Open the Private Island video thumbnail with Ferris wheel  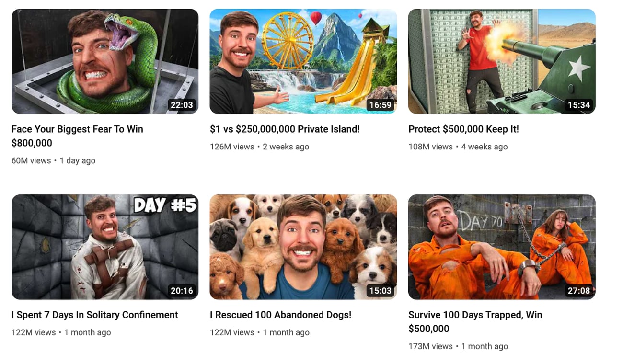(303, 61)
